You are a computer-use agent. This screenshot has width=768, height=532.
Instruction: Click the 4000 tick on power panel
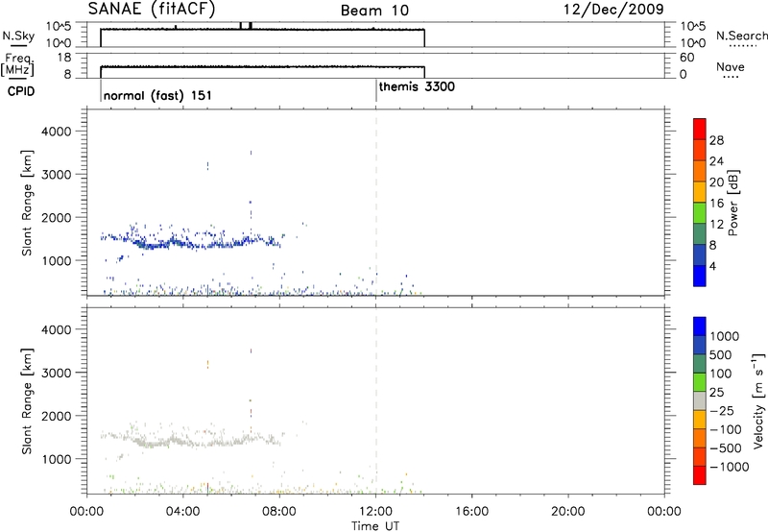tap(57, 132)
